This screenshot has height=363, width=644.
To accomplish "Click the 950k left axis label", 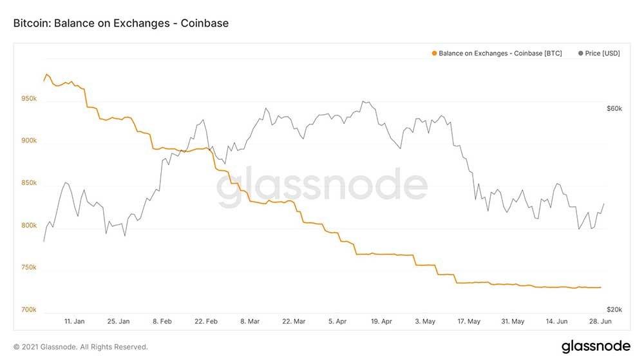I will pos(29,99).
